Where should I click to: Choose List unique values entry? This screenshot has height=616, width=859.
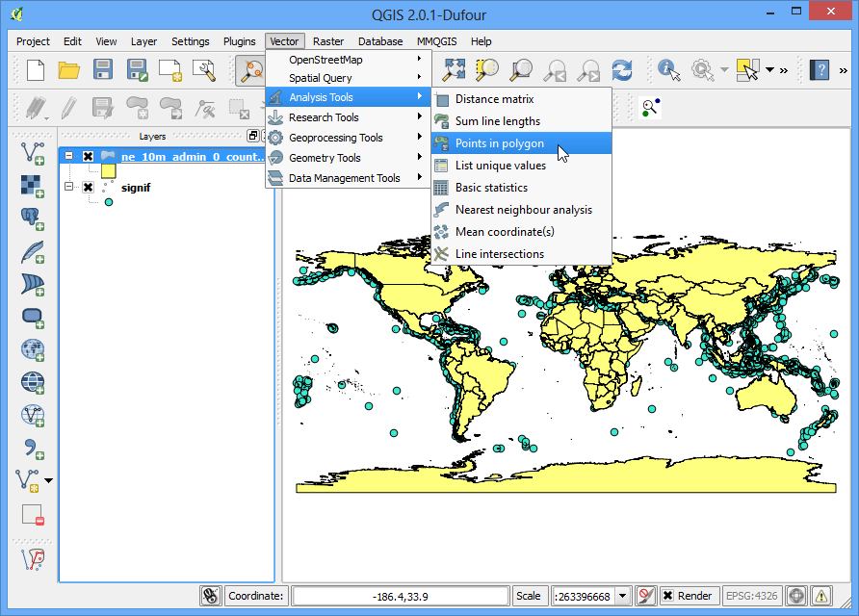(522, 166)
